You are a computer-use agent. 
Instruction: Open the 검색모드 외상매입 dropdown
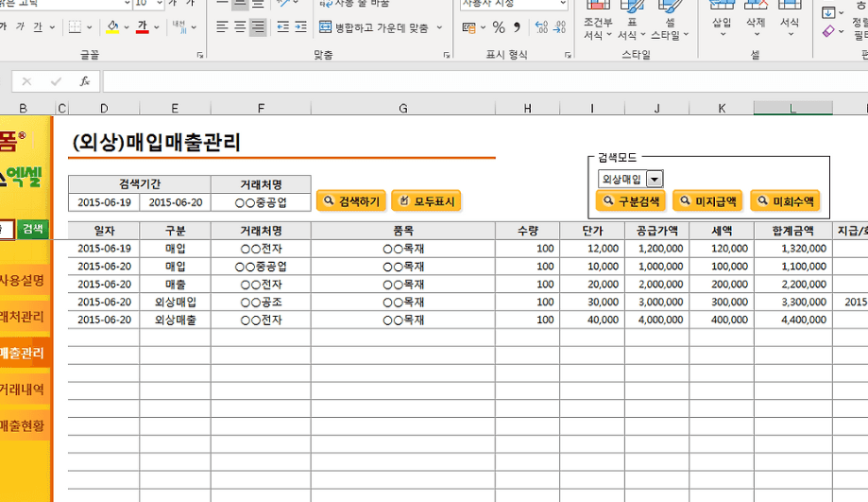pyautogui.click(x=655, y=180)
